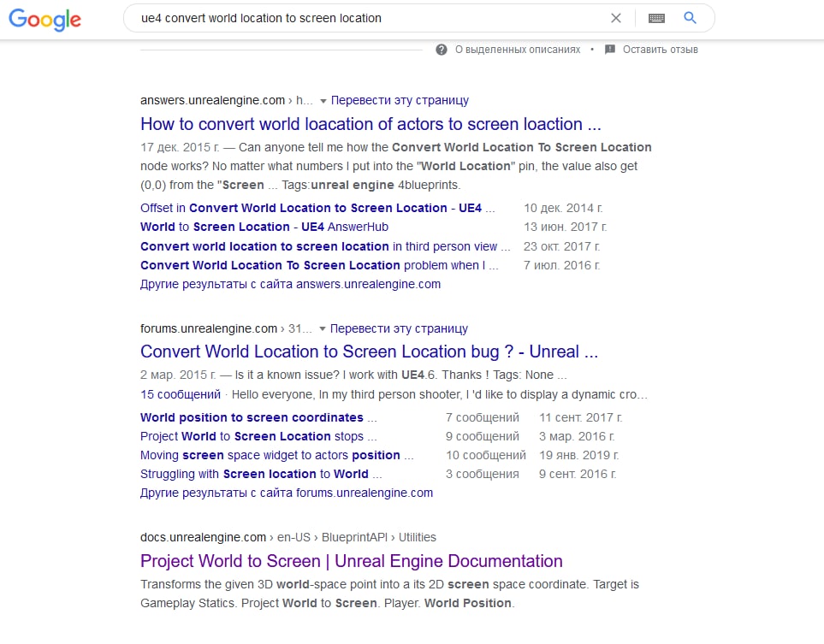Click the date '19 янв. 2019 г.'
Viewport: 824px width, 644px height.
click(579, 456)
